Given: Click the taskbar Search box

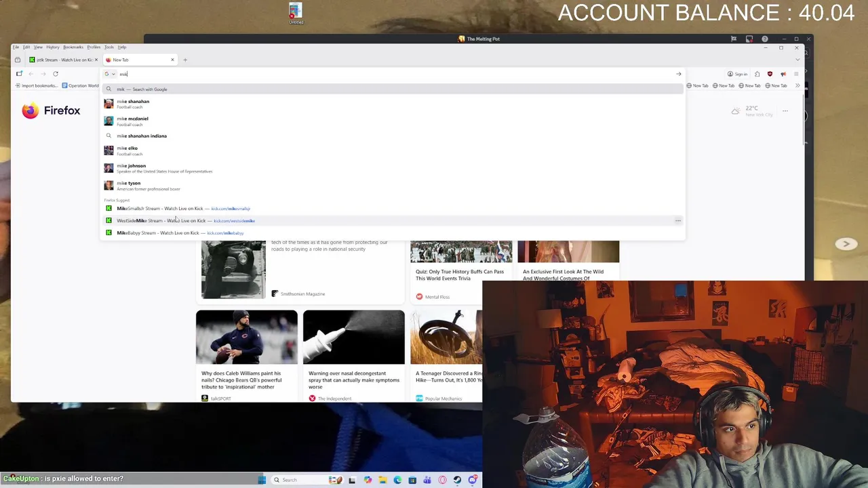Looking at the screenshot, I should 307,480.
